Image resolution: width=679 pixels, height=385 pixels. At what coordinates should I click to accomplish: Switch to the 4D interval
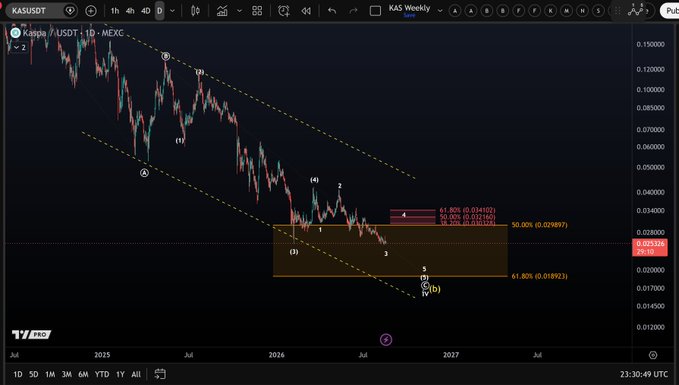pyautogui.click(x=146, y=11)
